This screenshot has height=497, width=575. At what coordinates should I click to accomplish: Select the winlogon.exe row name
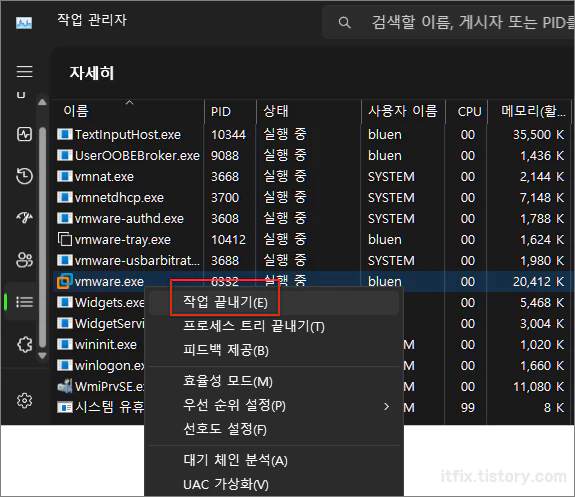[x=109, y=366]
